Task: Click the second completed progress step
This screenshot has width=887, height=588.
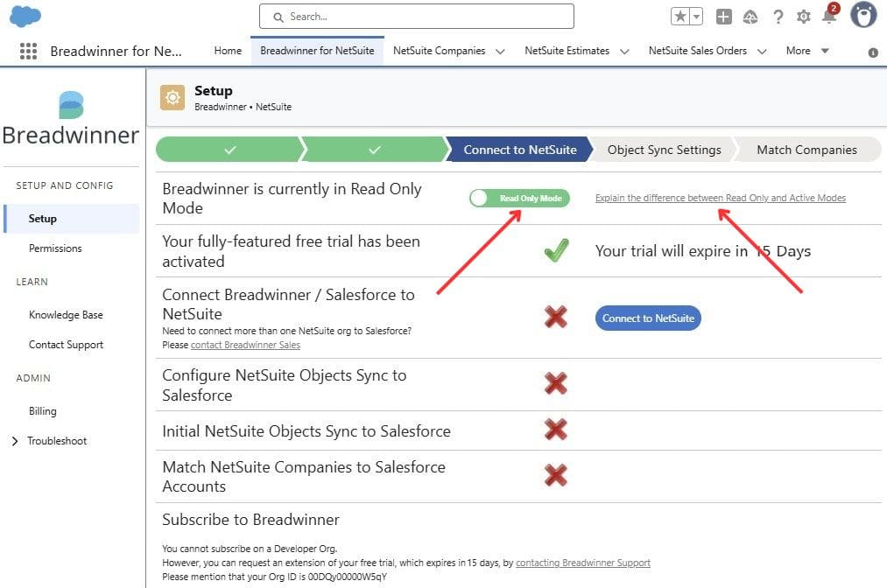Action: (x=375, y=150)
